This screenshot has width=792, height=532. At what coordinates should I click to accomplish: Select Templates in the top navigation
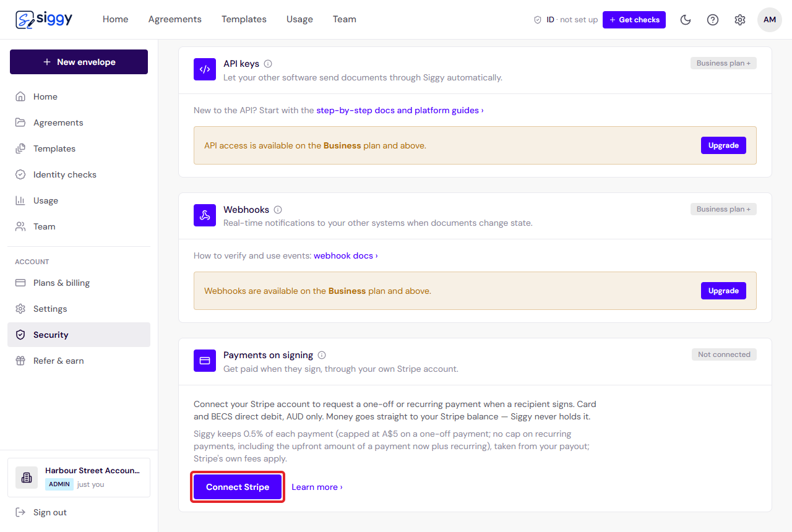[244, 19]
